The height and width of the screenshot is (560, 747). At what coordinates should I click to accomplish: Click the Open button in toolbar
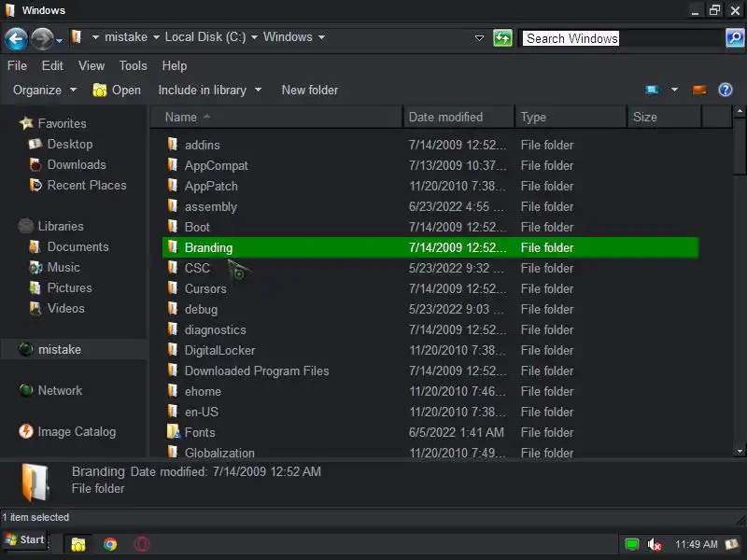coord(117,90)
